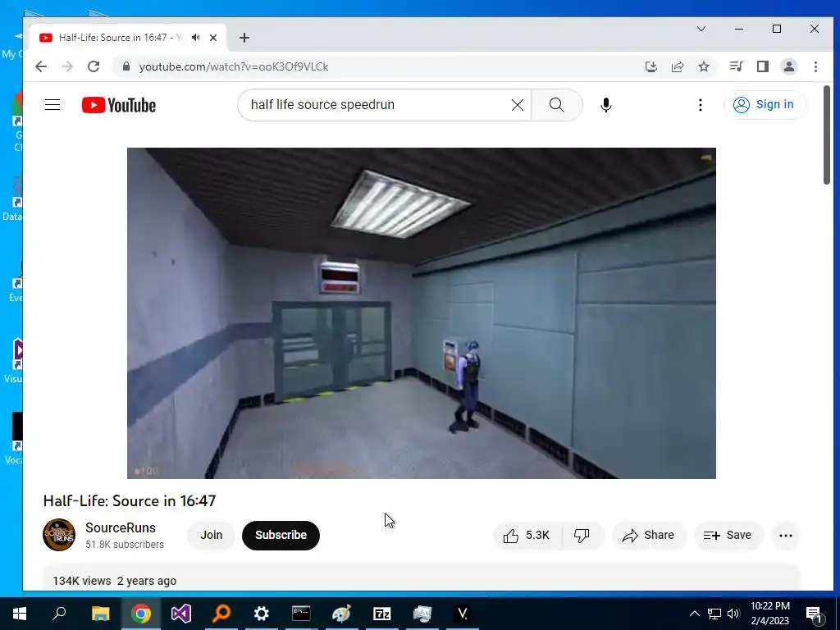The width and height of the screenshot is (840, 630).
Task: Click the install app icon in the address bar
Action: [x=651, y=66]
